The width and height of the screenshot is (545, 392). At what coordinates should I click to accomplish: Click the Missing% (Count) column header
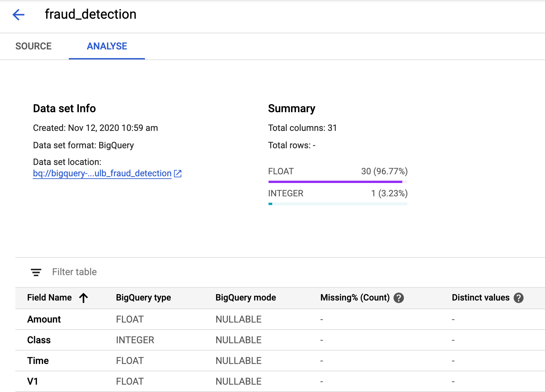point(355,298)
